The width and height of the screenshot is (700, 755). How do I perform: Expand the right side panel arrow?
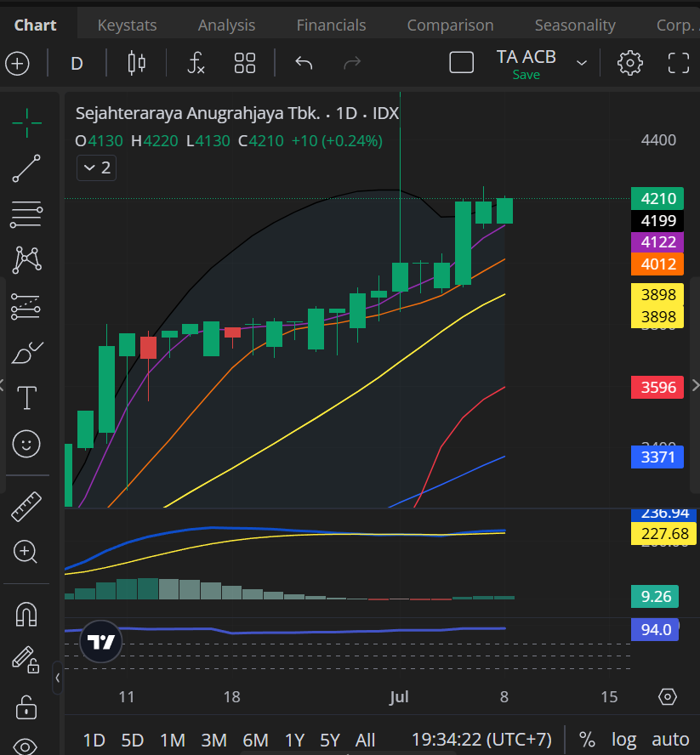695,385
